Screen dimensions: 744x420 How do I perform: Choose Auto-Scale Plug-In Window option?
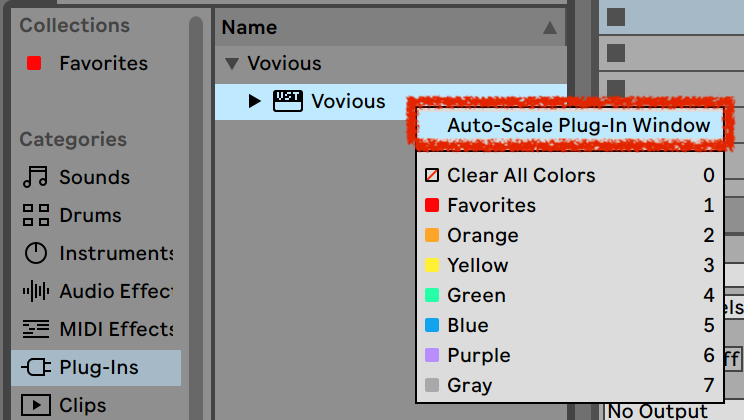578,125
